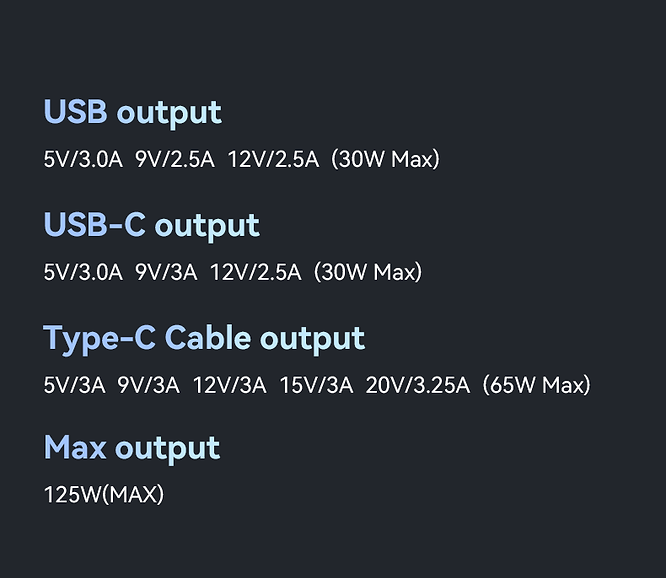The height and width of the screenshot is (578, 666).
Task: Click 9V/3A in the Type-C Cable specs
Action: pos(148,385)
